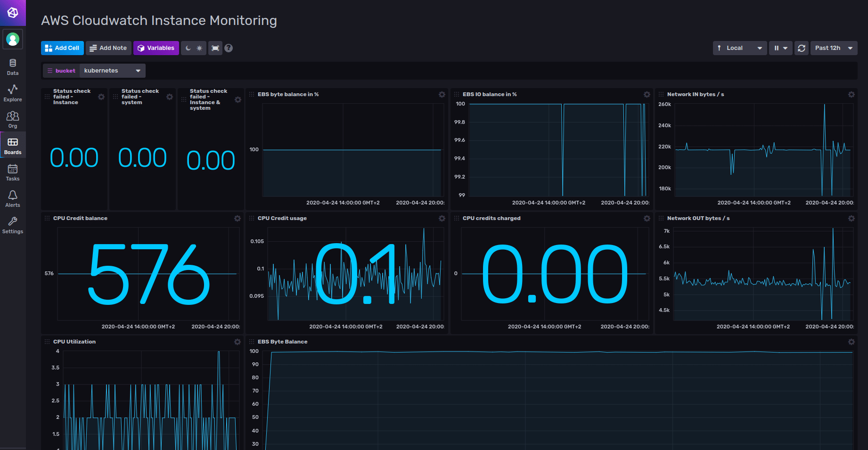Open the Explore view in the sidebar
This screenshot has width=868, height=450.
point(12,92)
